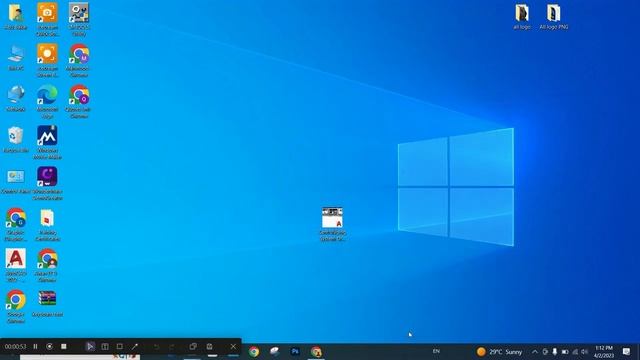Open the taskbar Chrome with profile picture
The image size is (640, 360).
[x=316, y=351]
